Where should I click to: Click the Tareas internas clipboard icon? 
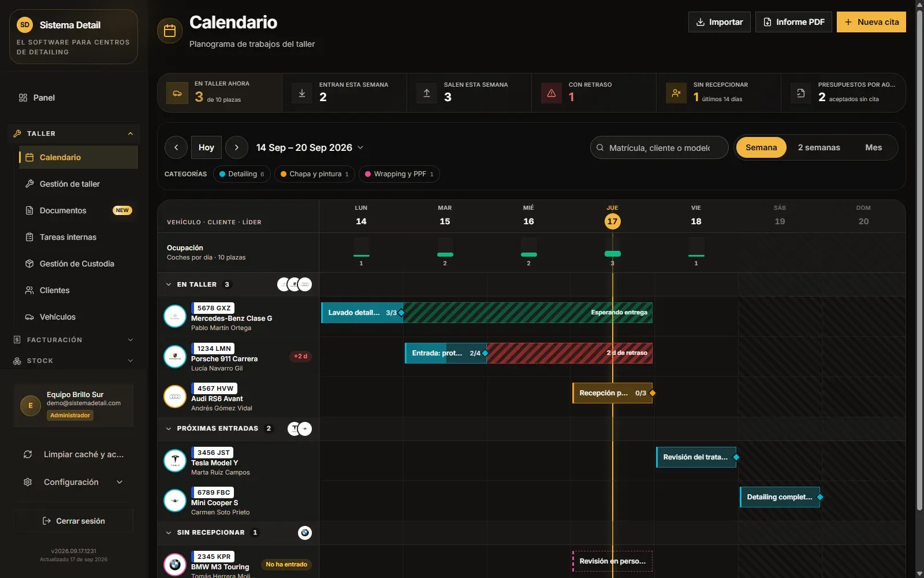point(29,237)
